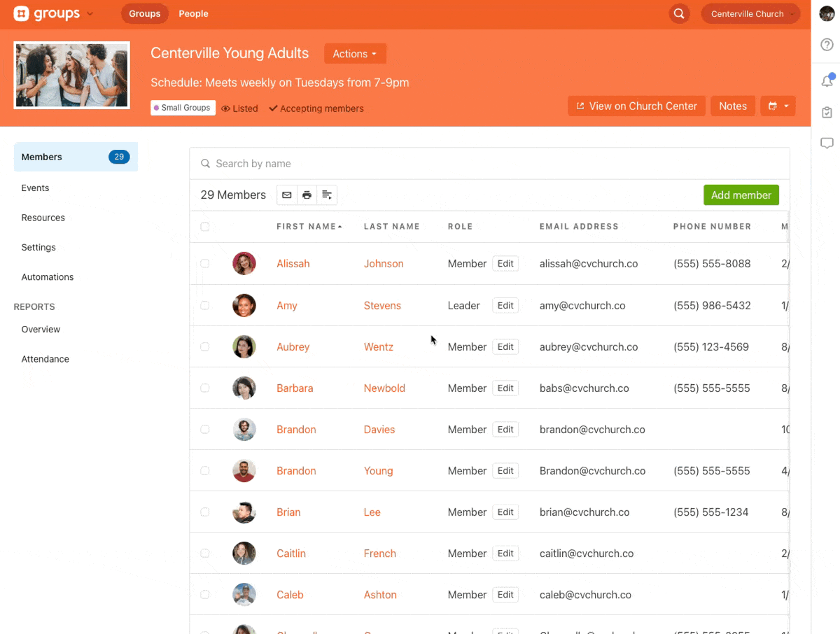
Task: Expand the calendar dropdown beside Notes
Action: point(777,106)
